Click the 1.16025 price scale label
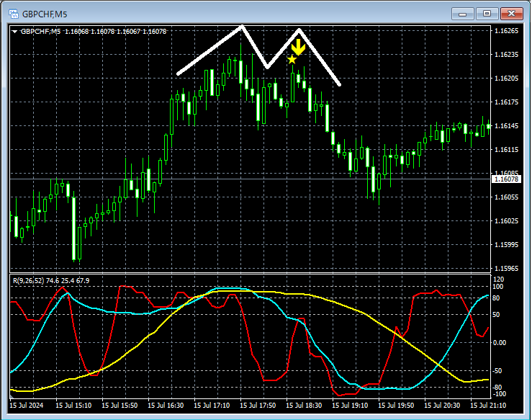 tap(507, 221)
